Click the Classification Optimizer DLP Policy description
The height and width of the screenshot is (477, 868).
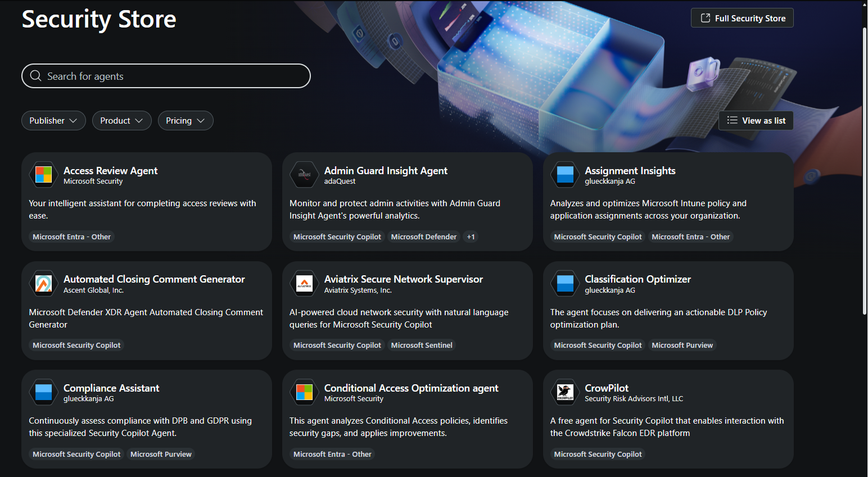[x=658, y=319]
